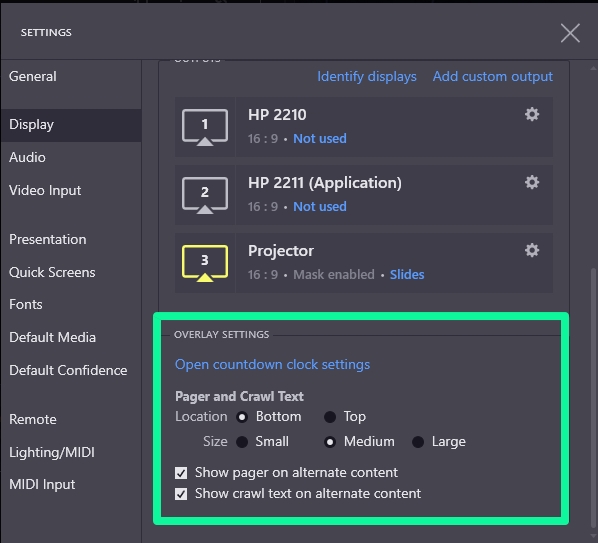Open the Lighting/MIDI settings section
This screenshot has width=598, height=543.
tap(71, 452)
